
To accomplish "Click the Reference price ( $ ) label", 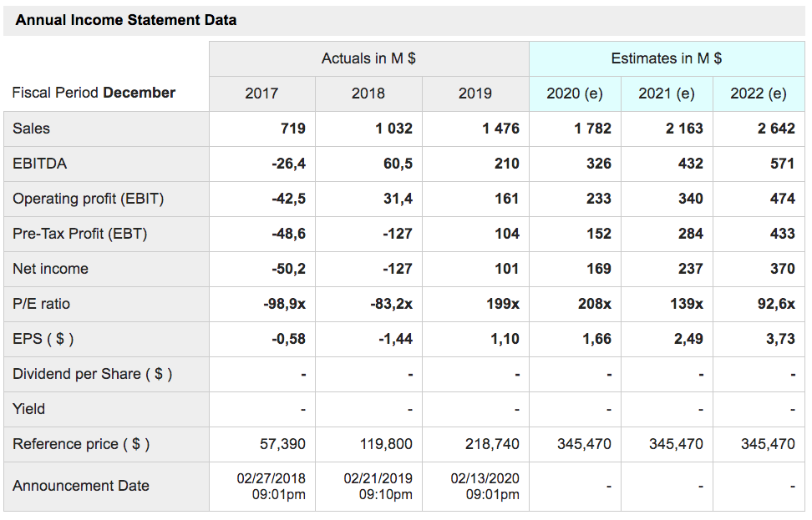I will [81, 444].
